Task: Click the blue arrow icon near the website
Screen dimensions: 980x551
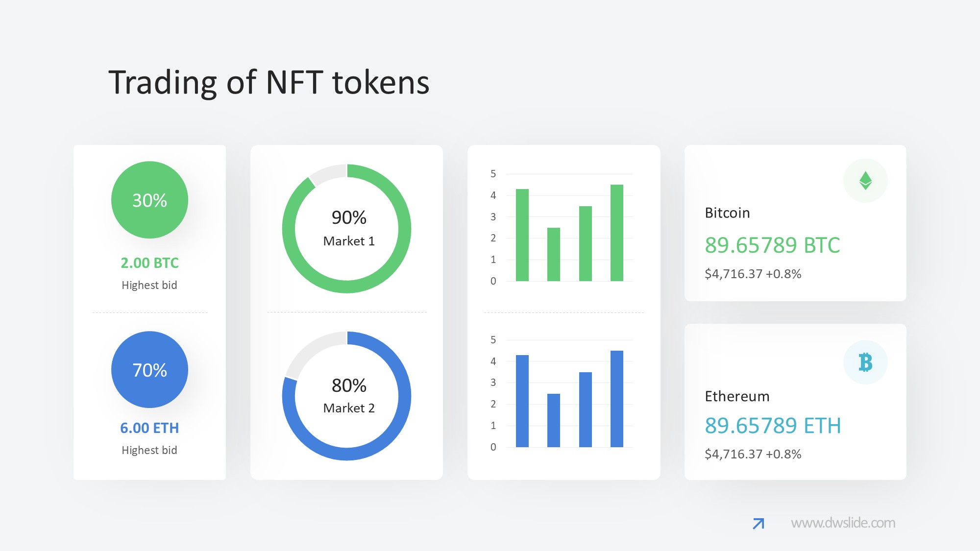Action: click(x=758, y=524)
